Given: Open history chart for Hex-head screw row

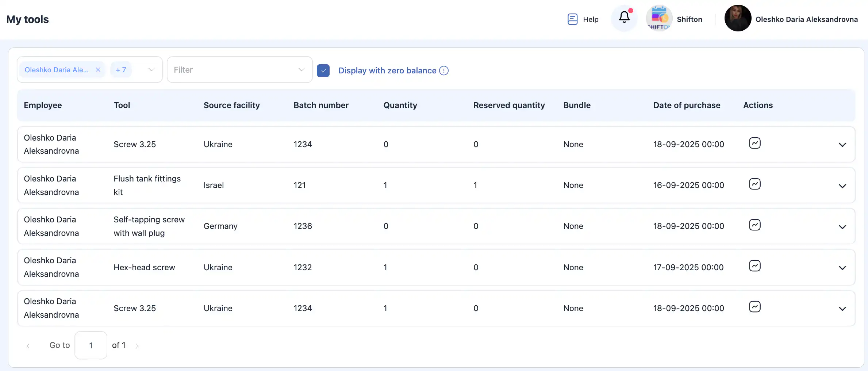Looking at the screenshot, I should pos(754,266).
